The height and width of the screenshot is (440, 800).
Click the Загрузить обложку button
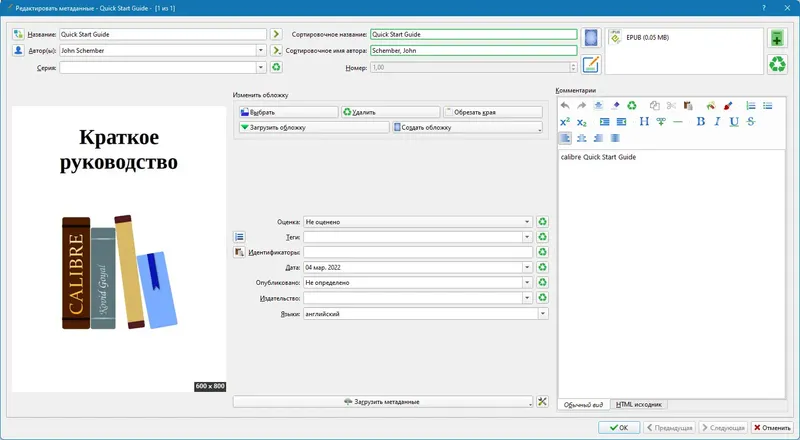tap(314, 128)
